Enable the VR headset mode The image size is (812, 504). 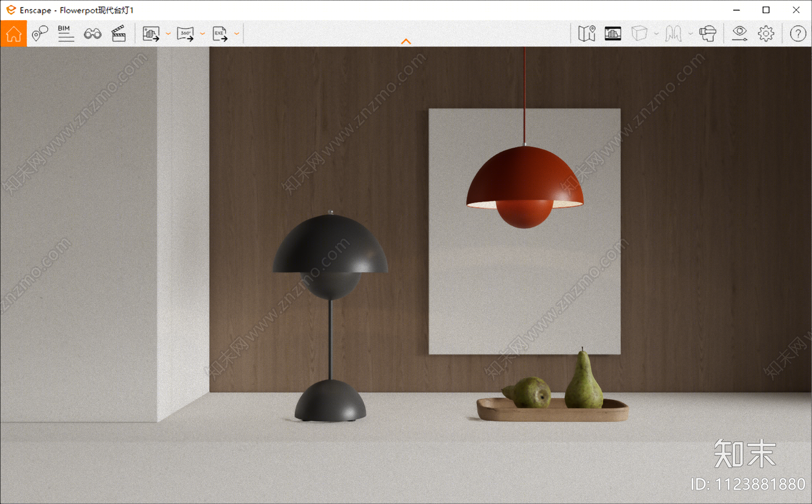(707, 34)
